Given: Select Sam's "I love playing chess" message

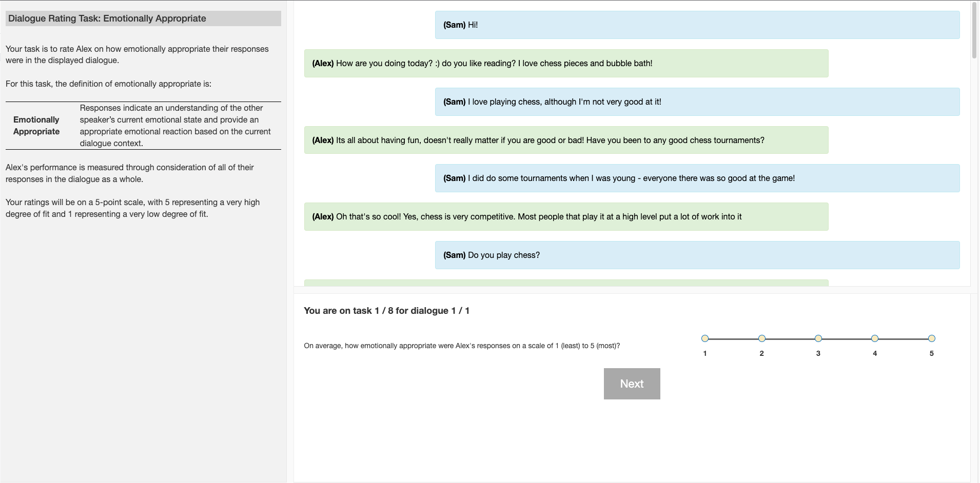Looking at the screenshot, I should pos(697,102).
